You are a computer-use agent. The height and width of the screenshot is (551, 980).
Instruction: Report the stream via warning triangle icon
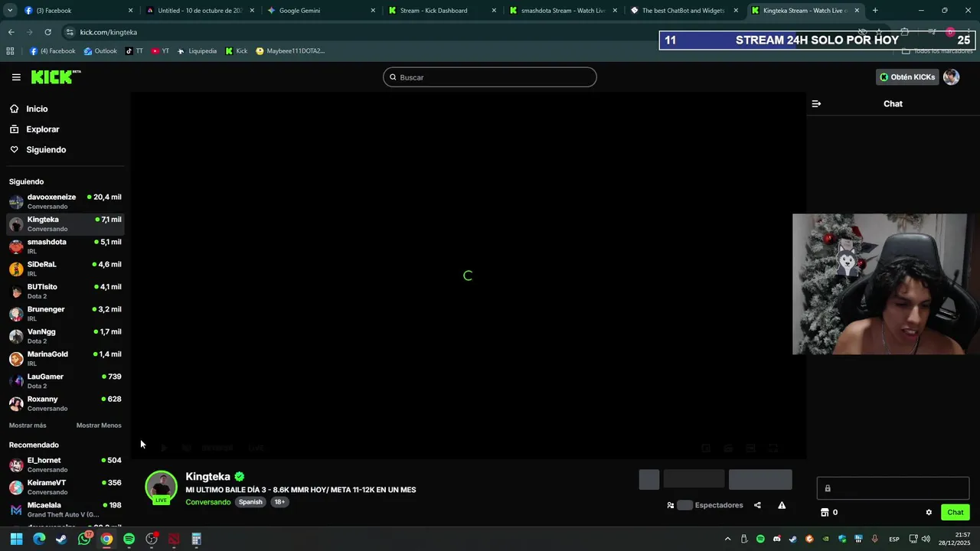(x=782, y=505)
